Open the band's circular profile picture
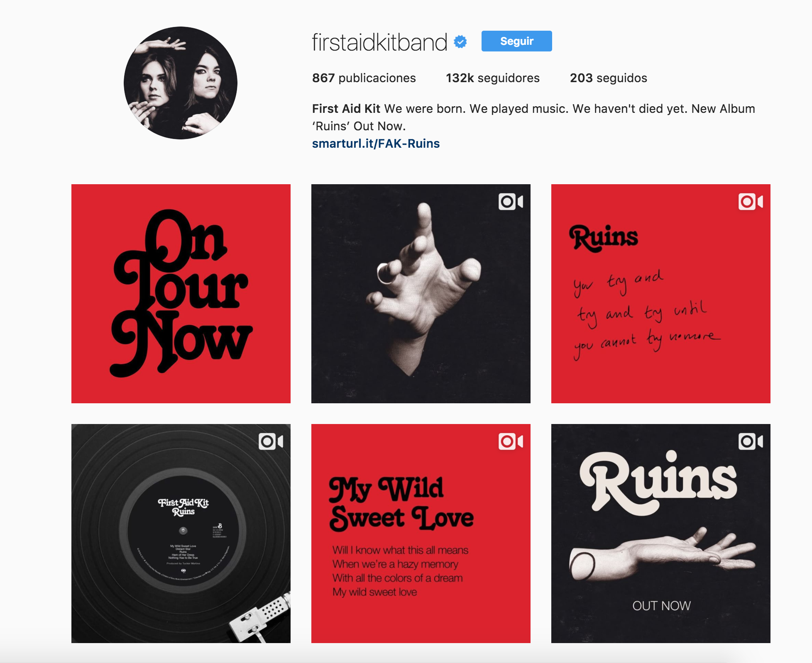The image size is (812, 663). (181, 83)
